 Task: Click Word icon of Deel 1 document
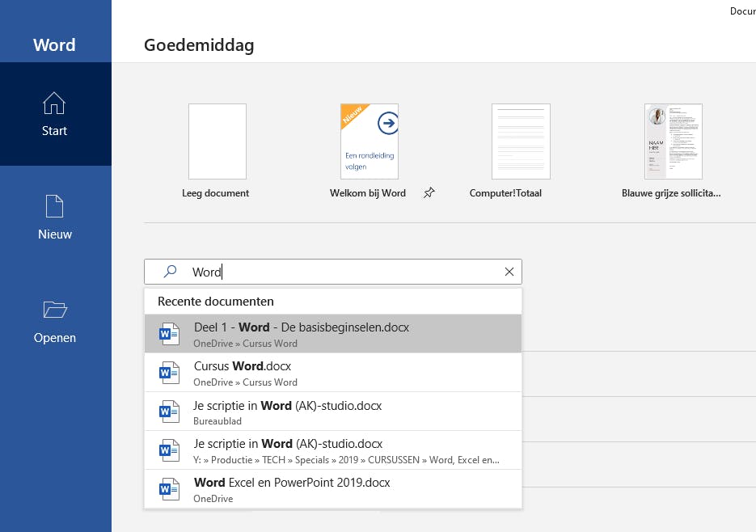click(169, 334)
